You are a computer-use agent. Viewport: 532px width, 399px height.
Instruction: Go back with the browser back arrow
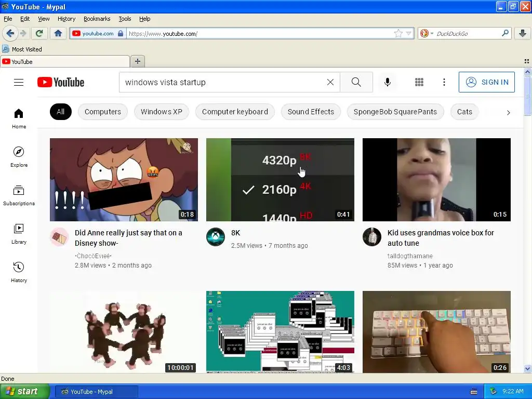coord(10,33)
